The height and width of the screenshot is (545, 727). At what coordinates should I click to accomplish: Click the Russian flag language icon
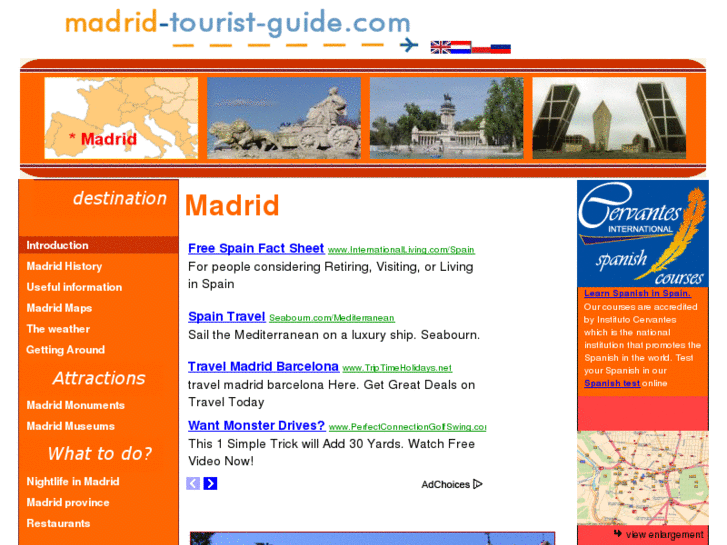[x=501, y=48]
